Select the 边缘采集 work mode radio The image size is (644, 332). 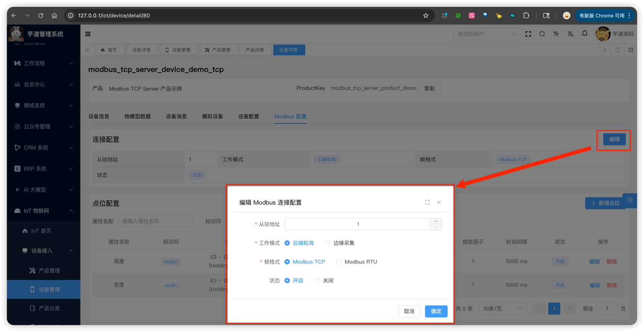pos(328,243)
